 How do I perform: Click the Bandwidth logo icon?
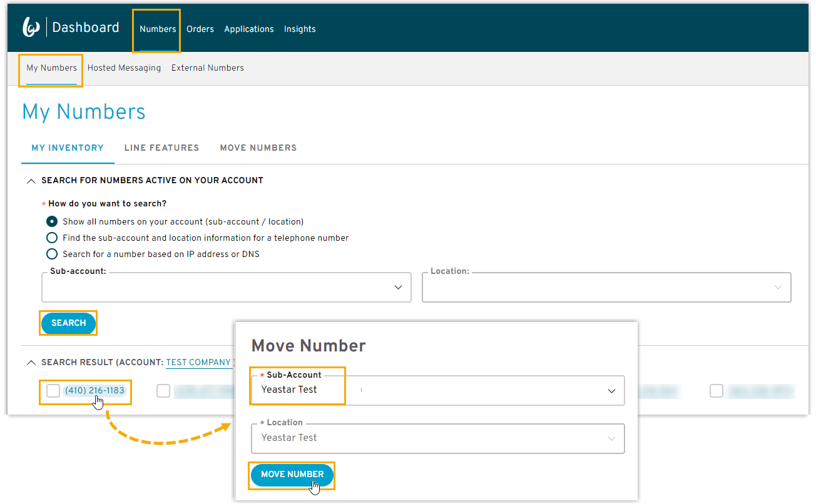click(31, 28)
